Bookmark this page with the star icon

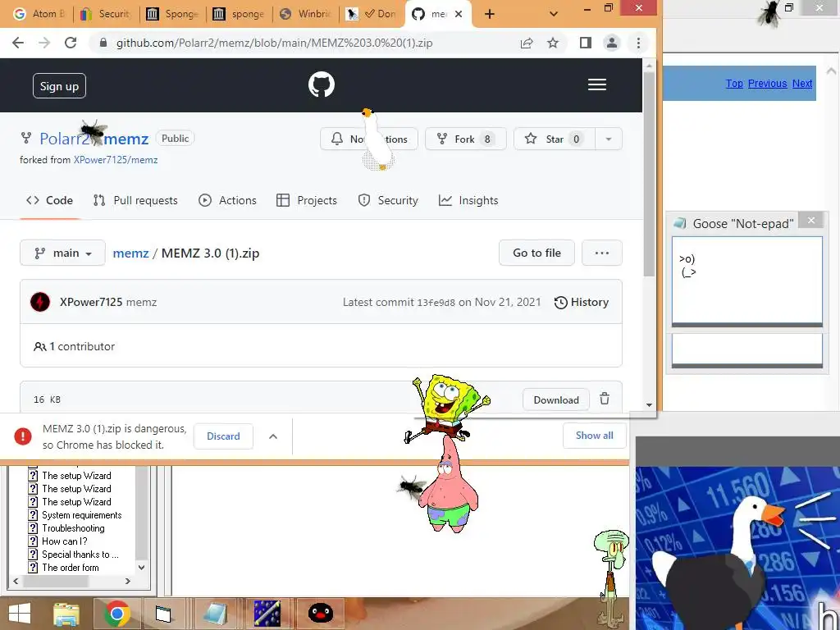(x=553, y=43)
